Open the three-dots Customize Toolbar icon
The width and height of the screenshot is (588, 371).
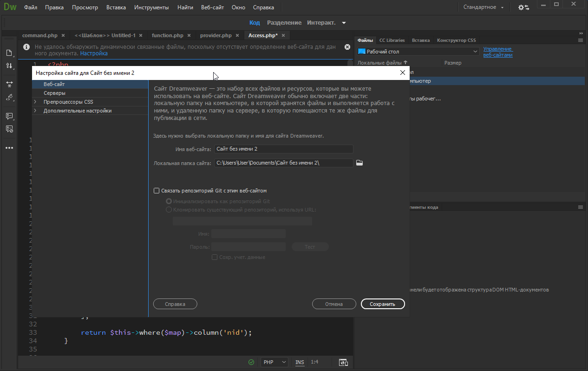[9, 148]
